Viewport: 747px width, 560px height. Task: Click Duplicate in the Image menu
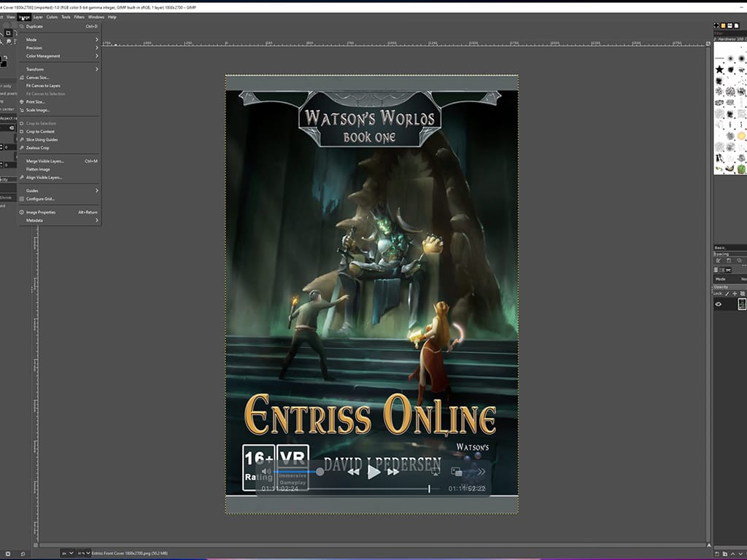pyautogui.click(x=34, y=26)
